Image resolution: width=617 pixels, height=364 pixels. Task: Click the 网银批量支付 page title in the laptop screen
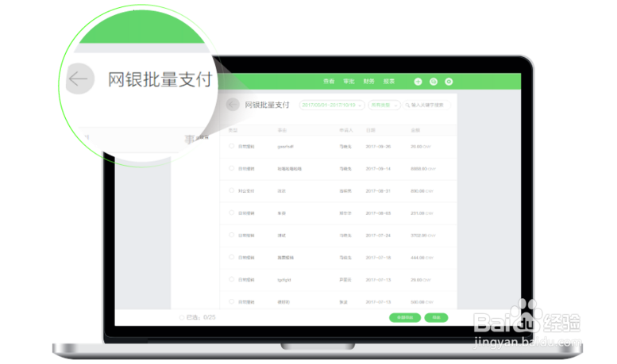(267, 105)
